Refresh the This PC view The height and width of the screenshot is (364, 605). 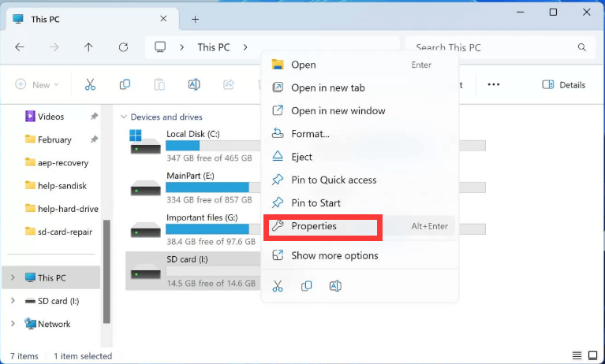(x=123, y=47)
